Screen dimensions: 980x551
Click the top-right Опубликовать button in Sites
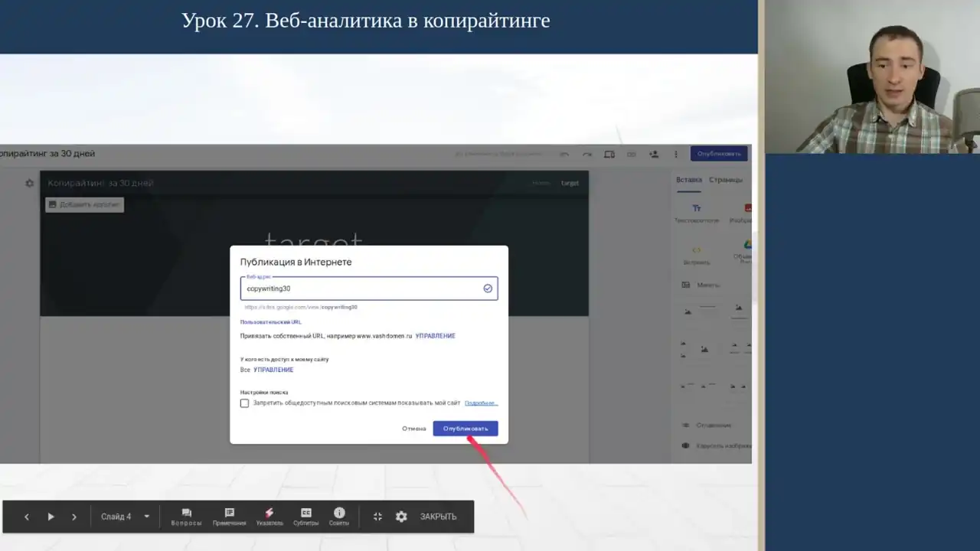(x=719, y=154)
